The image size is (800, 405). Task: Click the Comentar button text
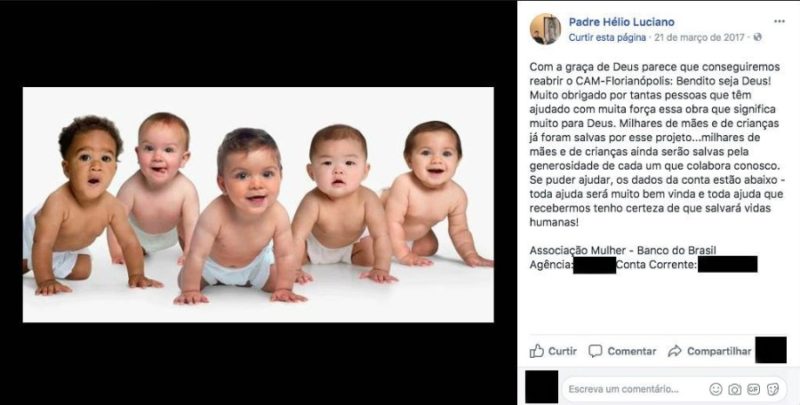coord(632,351)
